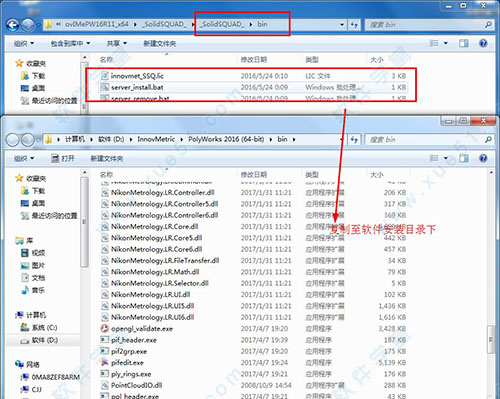Image resolution: width=500 pixels, height=399 pixels.
Task: Click opengl_validate.exe file icon
Action: 105,328
